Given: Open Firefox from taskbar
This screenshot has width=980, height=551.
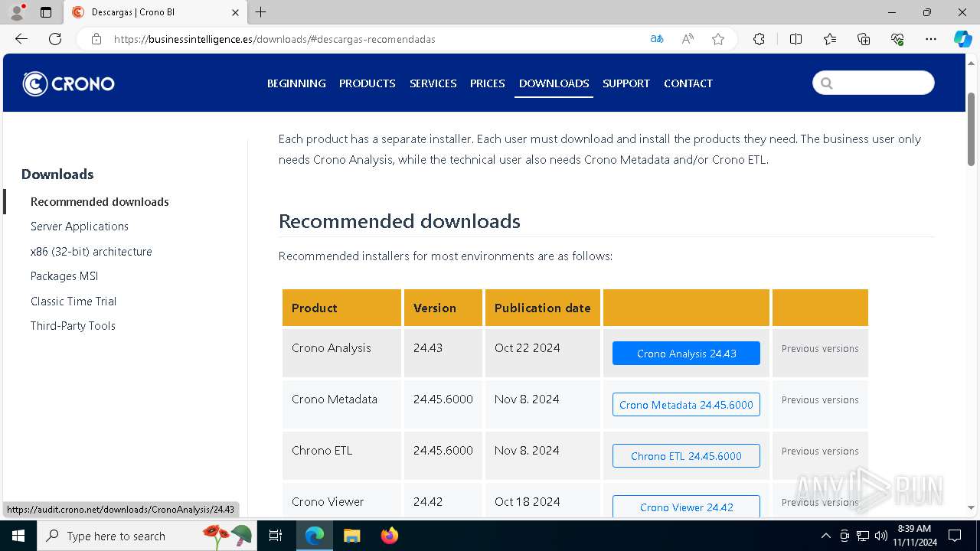Looking at the screenshot, I should 389,536.
